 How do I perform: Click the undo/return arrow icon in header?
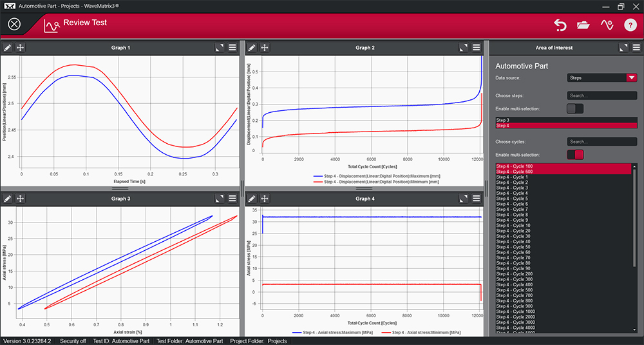tap(560, 25)
